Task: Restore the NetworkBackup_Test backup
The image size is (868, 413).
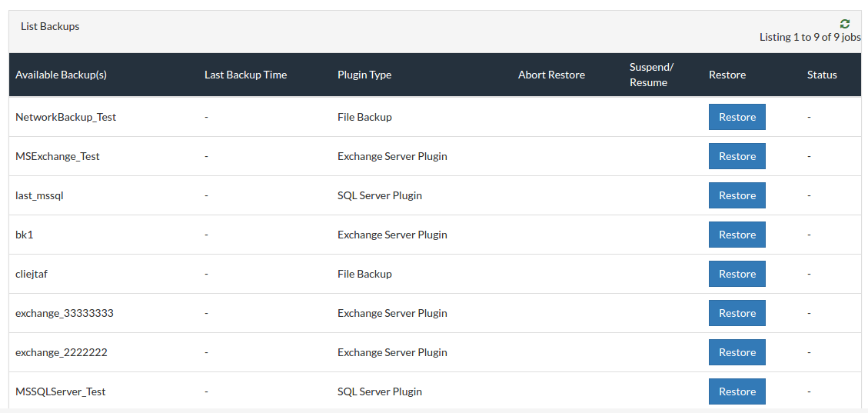Action: click(x=737, y=117)
